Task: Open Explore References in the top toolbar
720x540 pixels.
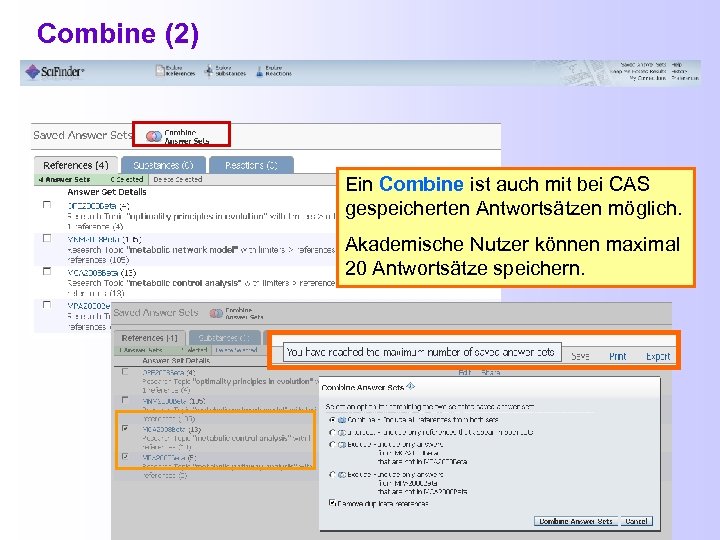Action: (x=175, y=71)
